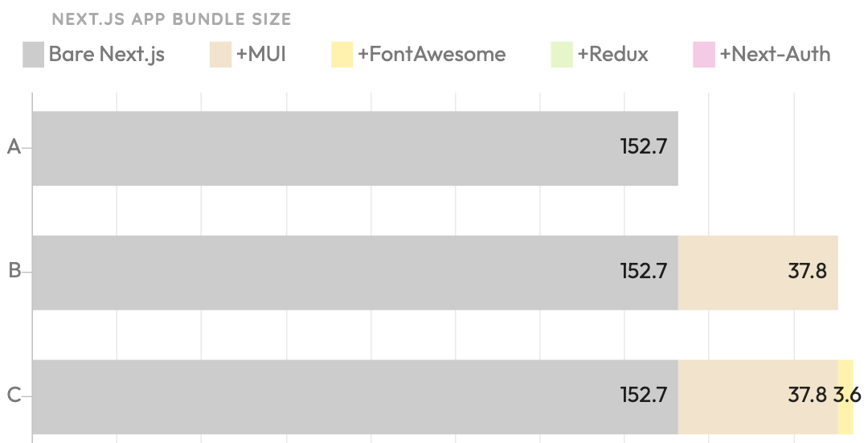Select the beige MUI segment in row B
Screen dimensions: 868x443
[x=758, y=273]
